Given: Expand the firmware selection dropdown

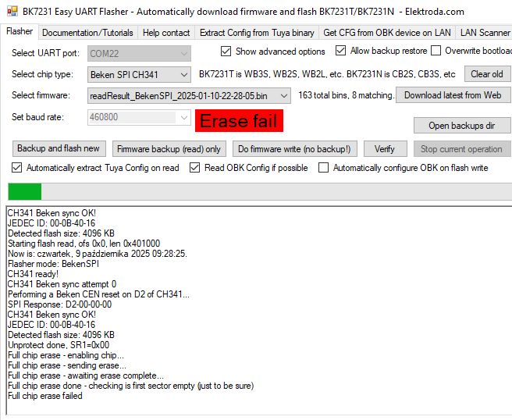Looking at the screenshot, I should click(284, 96).
